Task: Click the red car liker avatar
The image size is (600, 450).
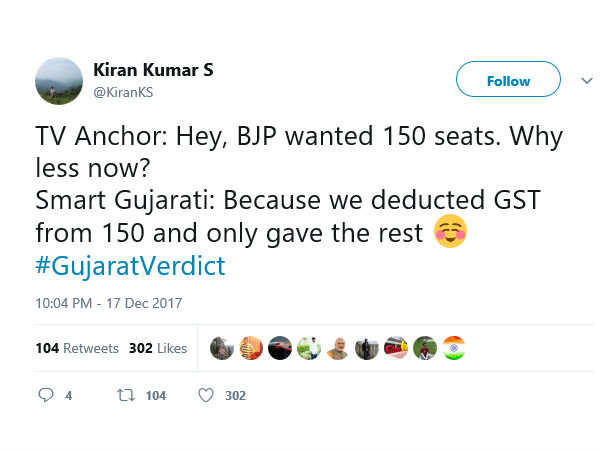Action: [x=280, y=348]
